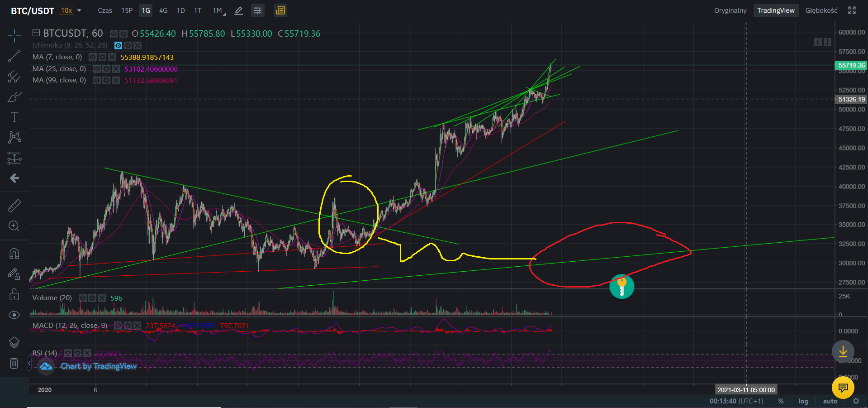Open the long position prediction tool

(14, 158)
